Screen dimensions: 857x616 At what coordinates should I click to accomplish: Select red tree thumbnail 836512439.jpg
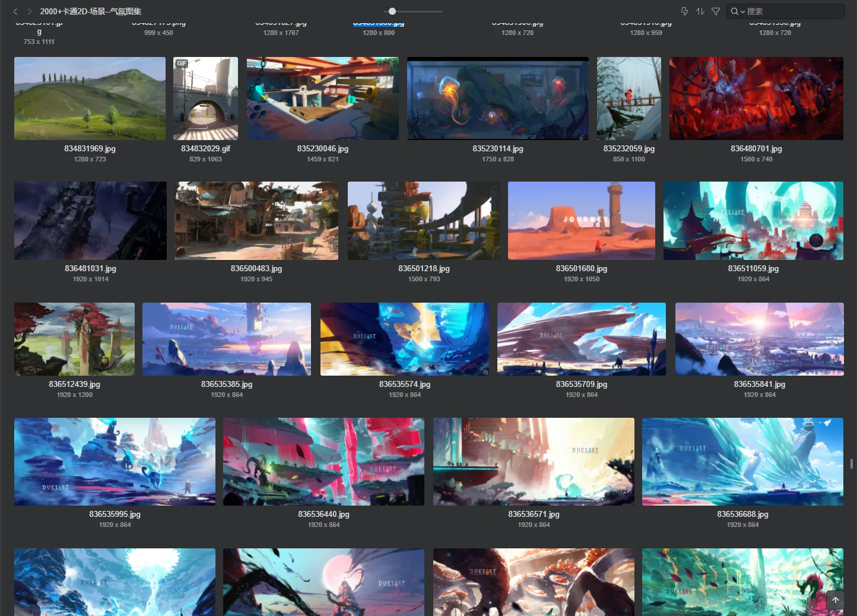[x=74, y=339]
